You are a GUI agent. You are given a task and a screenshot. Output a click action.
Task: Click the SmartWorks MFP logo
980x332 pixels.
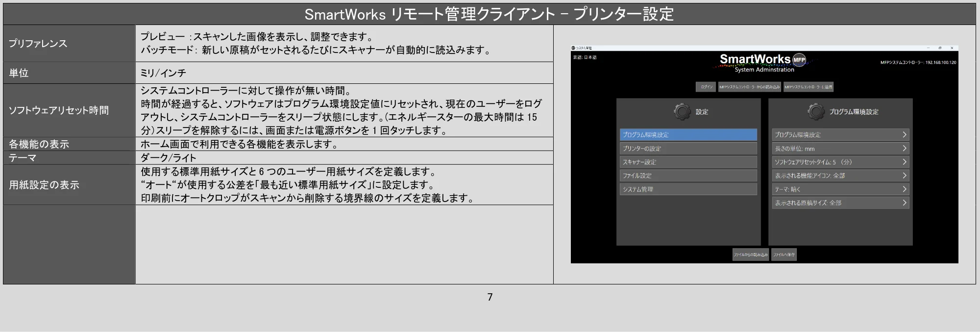click(762, 59)
